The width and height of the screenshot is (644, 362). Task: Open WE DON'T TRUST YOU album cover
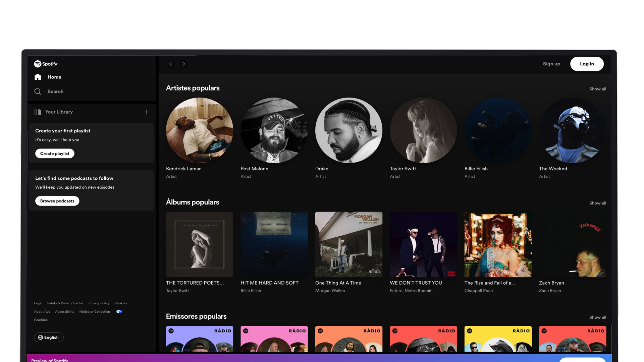[x=423, y=244]
